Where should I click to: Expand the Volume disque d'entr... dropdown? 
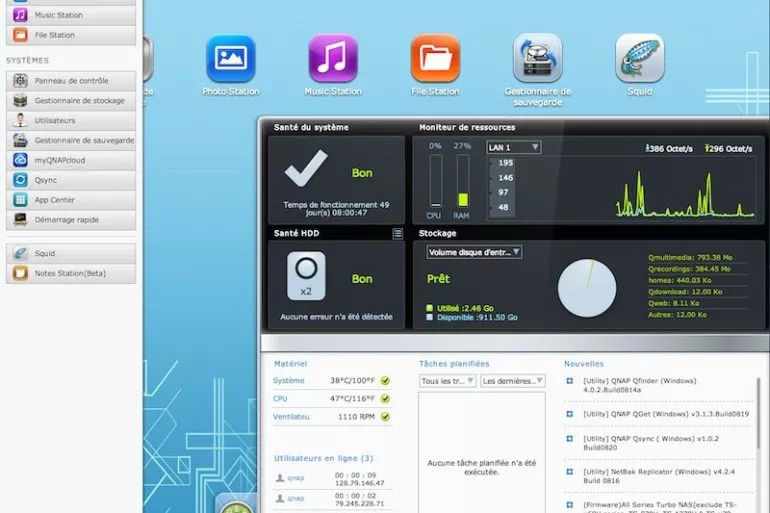(474, 252)
